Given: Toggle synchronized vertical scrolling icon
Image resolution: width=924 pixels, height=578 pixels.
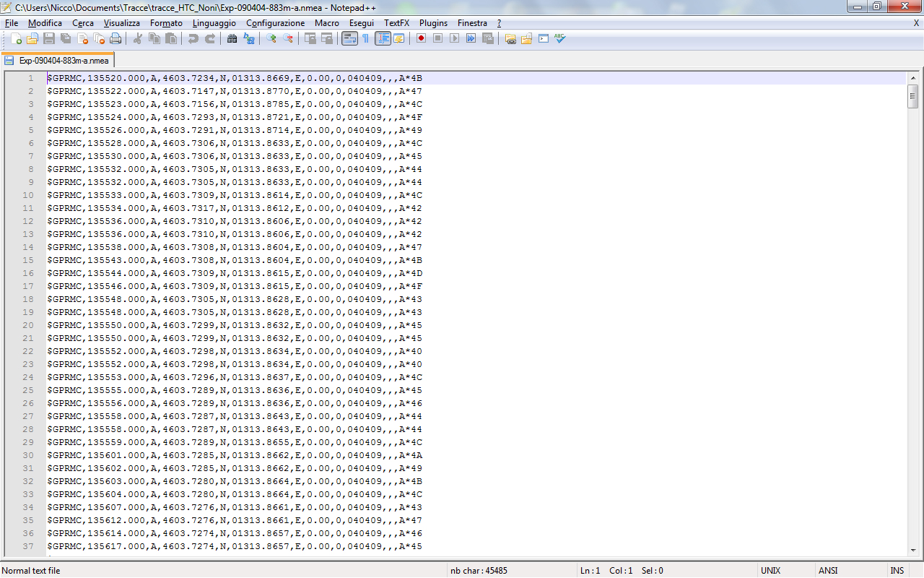Looking at the screenshot, I should 310,38.
